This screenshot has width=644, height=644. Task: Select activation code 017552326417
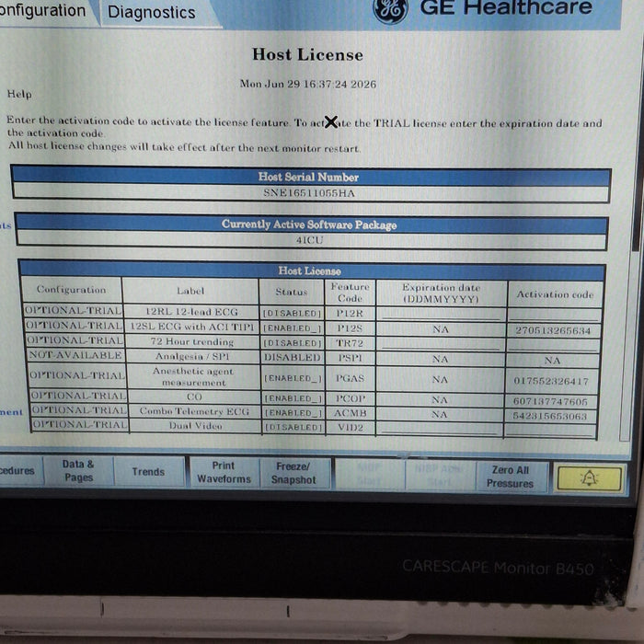point(551,381)
